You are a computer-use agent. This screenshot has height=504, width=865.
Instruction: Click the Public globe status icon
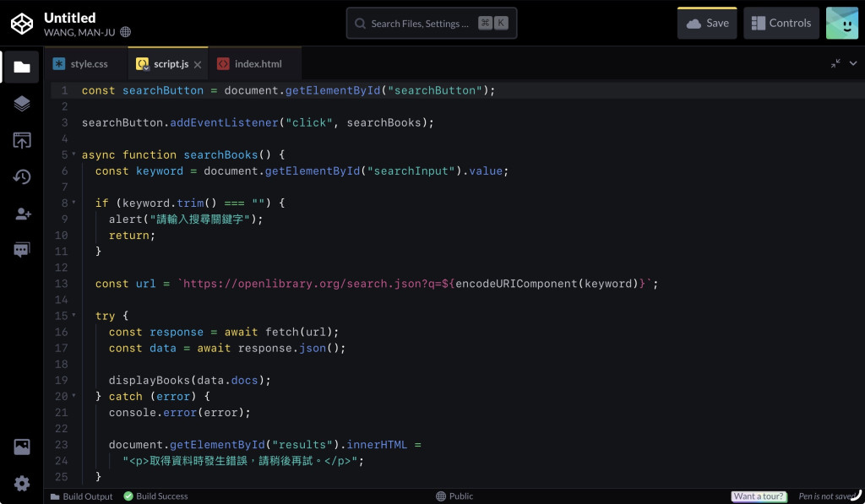pos(441,496)
